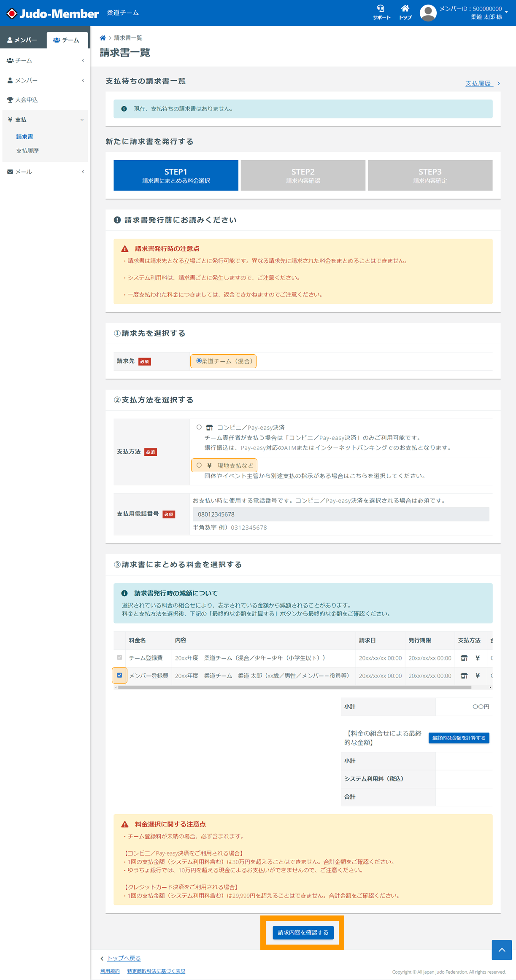The image size is (516, 980).
Task: Click the back-to-top arrow button
Action: click(x=502, y=950)
